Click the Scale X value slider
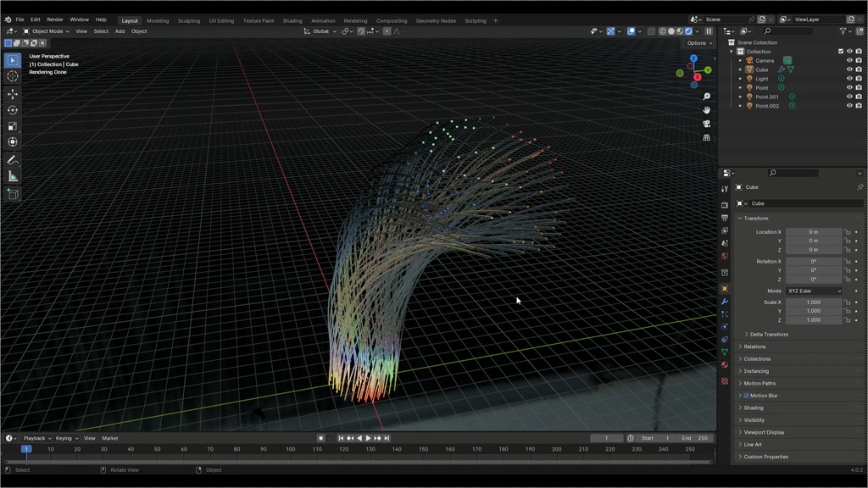 [814, 302]
